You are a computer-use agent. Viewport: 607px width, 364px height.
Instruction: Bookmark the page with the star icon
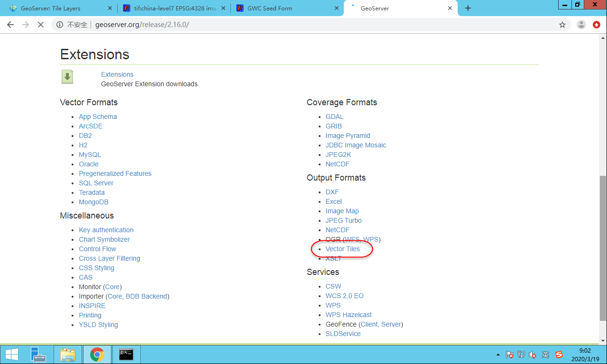562,25
